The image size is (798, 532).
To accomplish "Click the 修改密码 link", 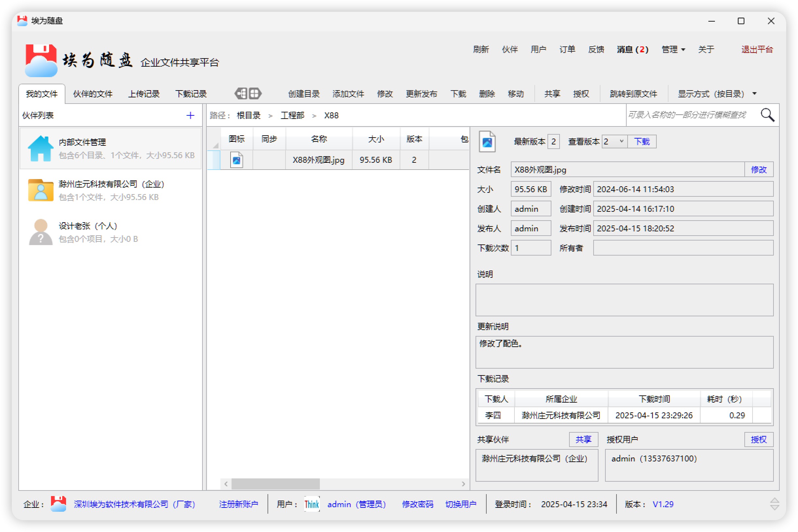I will point(417,504).
